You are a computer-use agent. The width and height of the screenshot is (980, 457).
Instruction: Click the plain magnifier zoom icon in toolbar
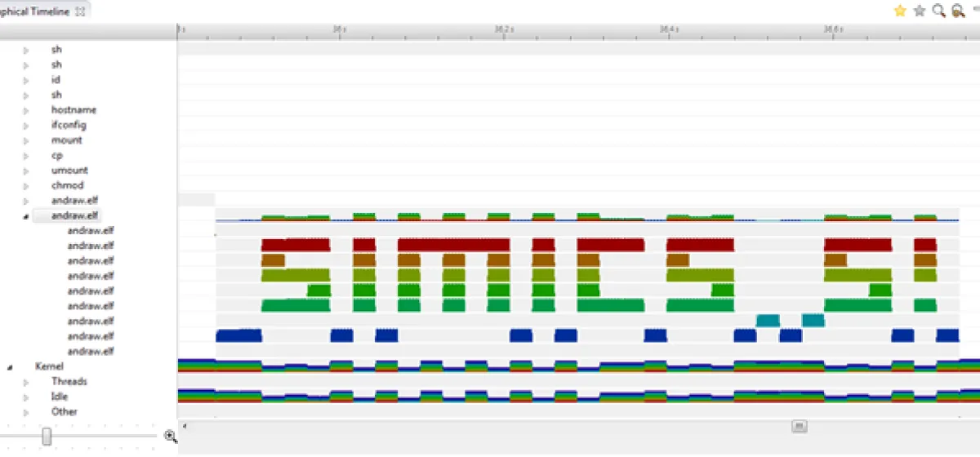[x=939, y=11]
